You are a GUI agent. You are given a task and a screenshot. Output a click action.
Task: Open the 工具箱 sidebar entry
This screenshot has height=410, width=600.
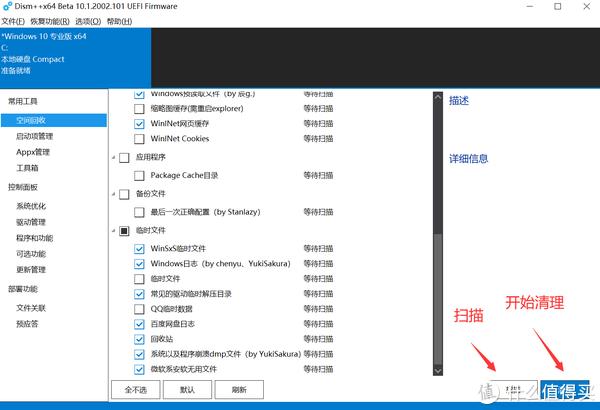(x=27, y=168)
